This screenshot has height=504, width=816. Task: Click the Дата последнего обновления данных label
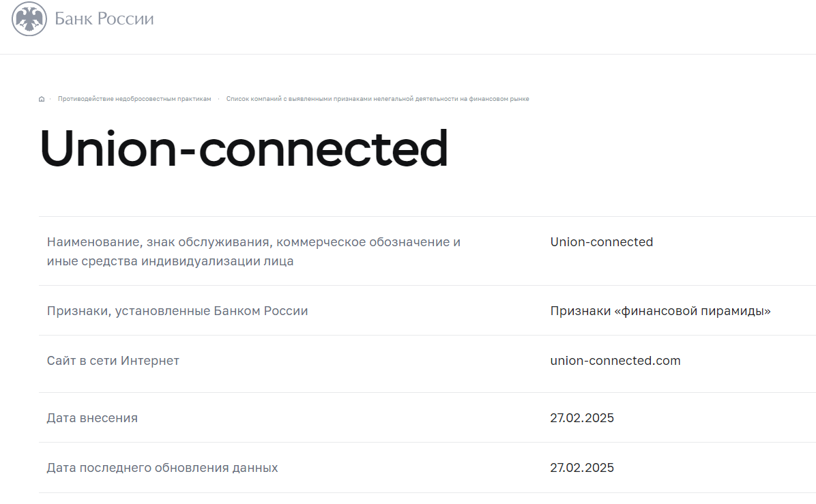click(162, 468)
